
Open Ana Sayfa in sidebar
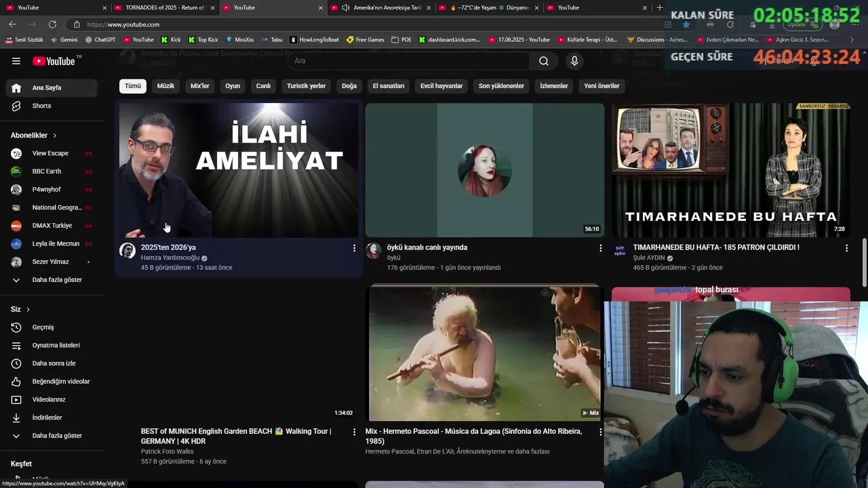coord(52,87)
